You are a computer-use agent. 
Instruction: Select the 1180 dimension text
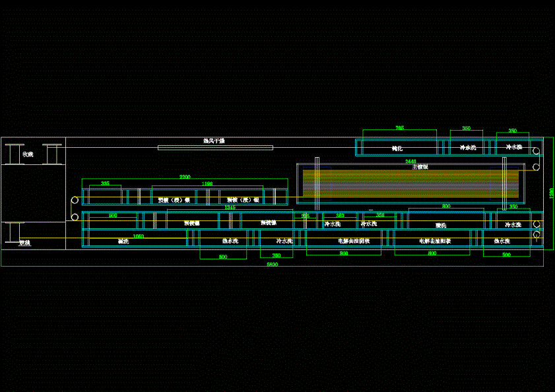pyautogui.click(x=207, y=183)
